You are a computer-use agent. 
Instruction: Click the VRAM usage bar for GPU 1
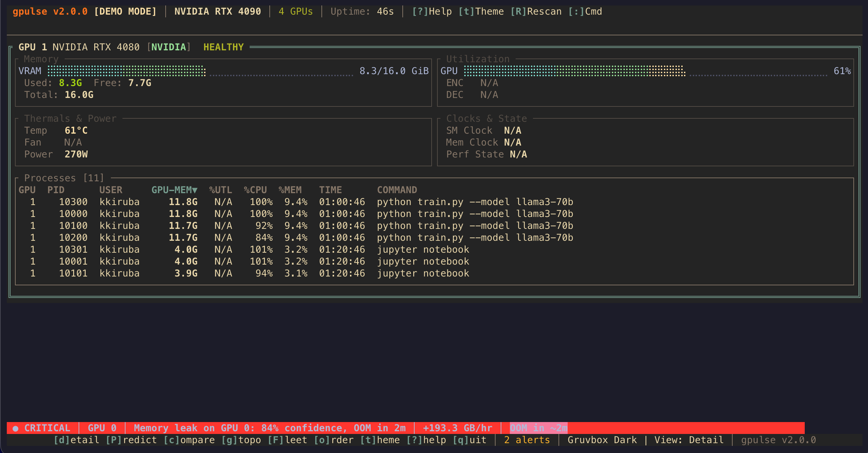point(128,71)
